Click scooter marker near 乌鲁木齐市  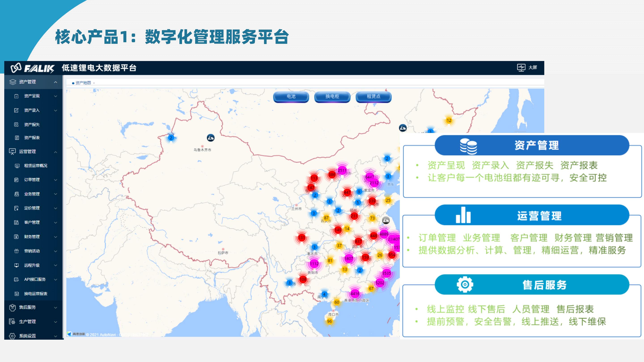(x=210, y=138)
